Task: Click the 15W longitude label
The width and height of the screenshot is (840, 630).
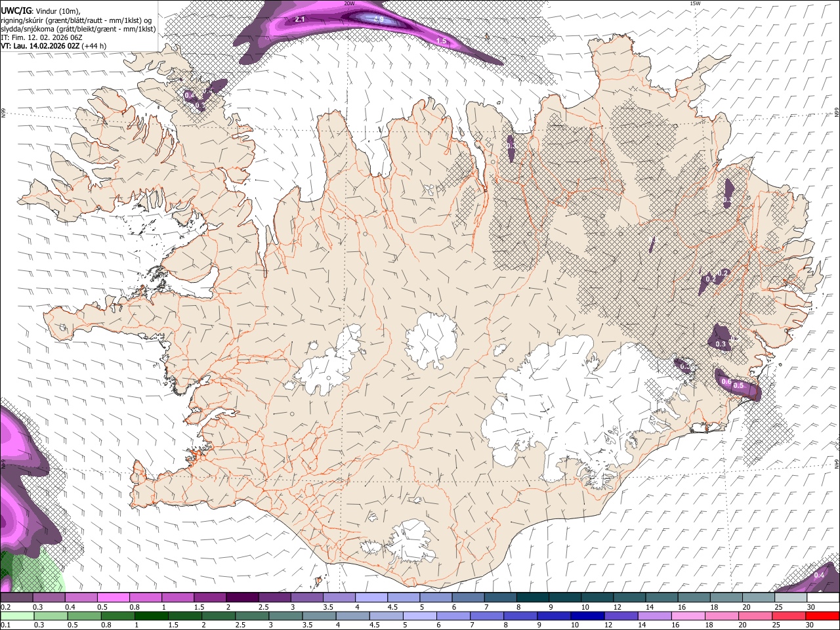Action: pos(695,3)
